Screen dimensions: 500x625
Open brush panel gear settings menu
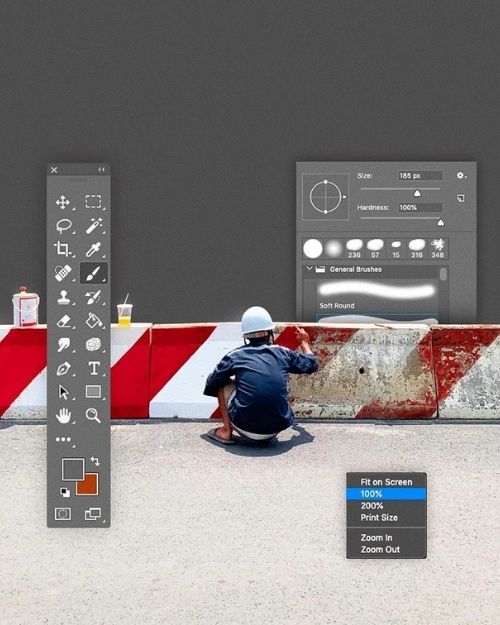tap(461, 175)
